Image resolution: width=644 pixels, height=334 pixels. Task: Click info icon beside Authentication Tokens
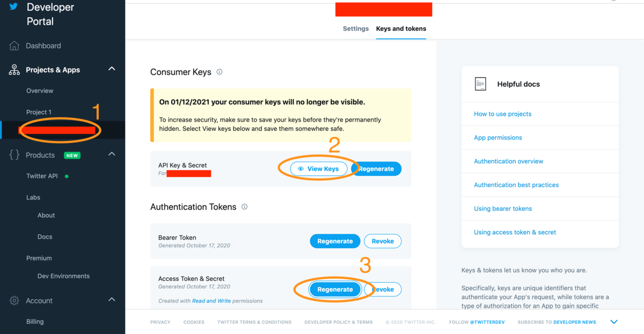click(245, 206)
